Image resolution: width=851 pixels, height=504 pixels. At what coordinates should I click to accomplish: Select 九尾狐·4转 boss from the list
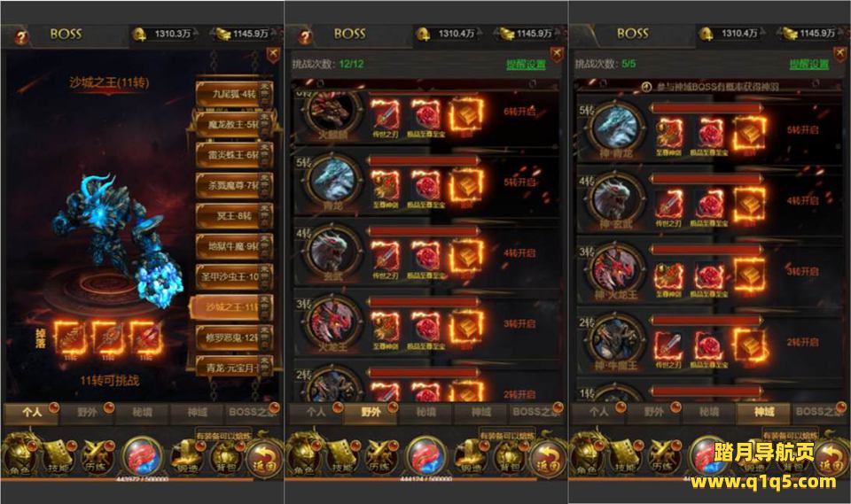click(234, 95)
